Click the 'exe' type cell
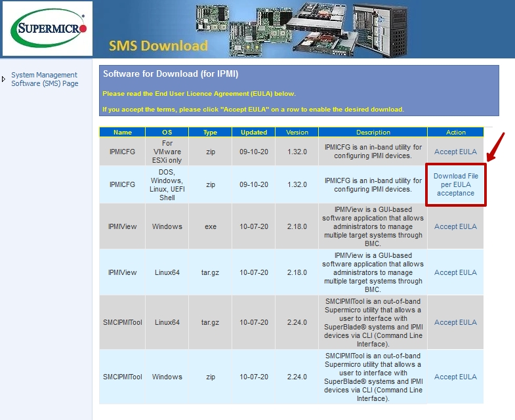The height and width of the screenshot is (420, 515). [210, 226]
